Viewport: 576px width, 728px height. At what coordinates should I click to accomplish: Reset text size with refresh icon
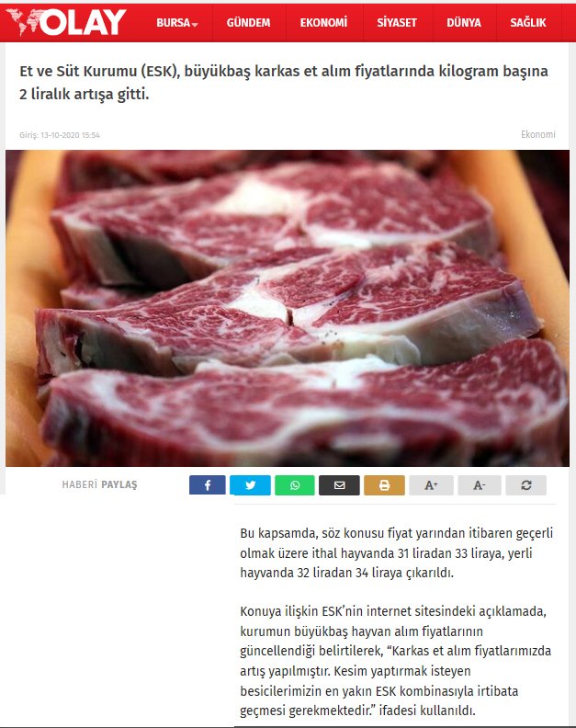(525, 485)
